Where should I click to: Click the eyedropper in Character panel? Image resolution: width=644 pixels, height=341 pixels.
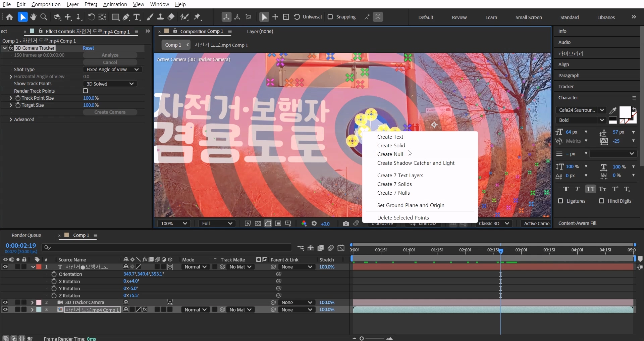pos(613,110)
